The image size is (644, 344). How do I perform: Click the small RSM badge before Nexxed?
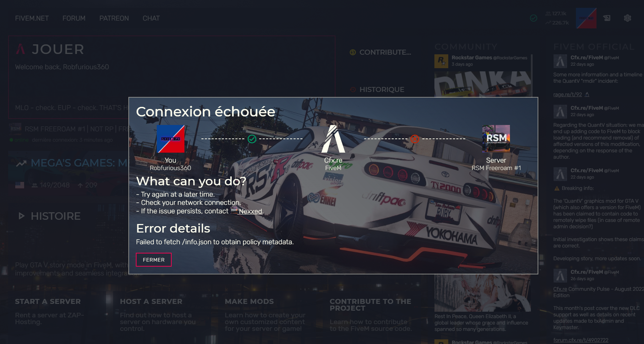pyautogui.click(x=234, y=210)
